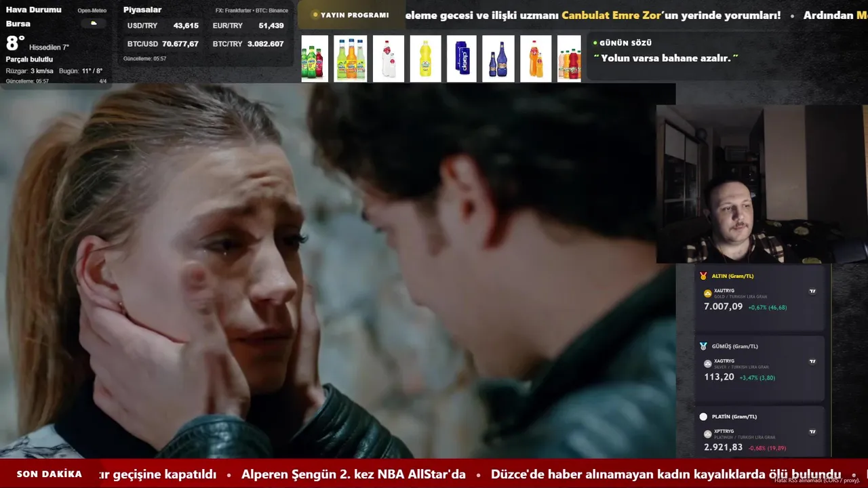Click the 'PLATİN (Gram/TL)' card title
Screen dimensions: 868x488
[734, 416]
